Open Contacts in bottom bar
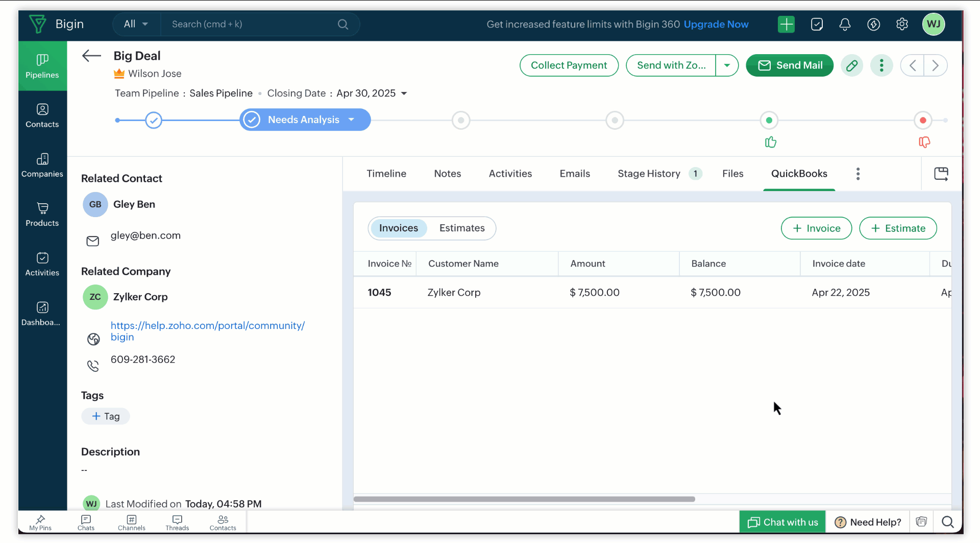 click(223, 523)
